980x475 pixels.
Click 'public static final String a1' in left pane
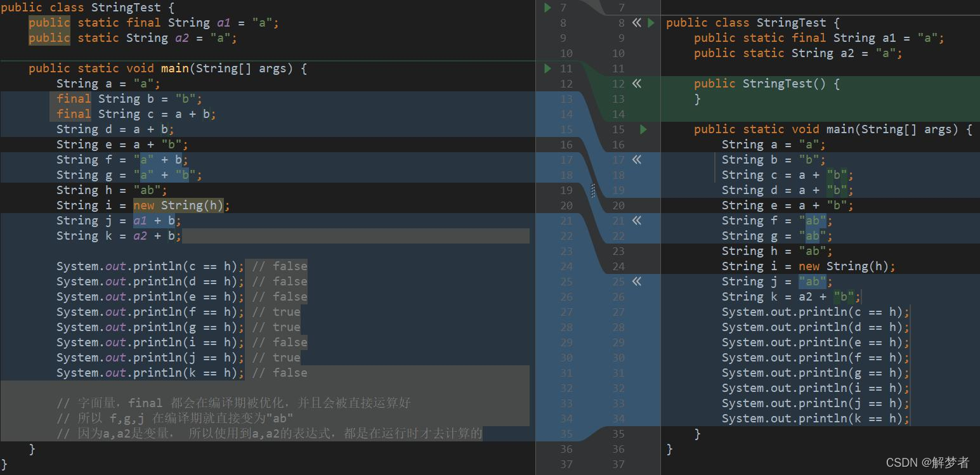[x=129, y=23]
